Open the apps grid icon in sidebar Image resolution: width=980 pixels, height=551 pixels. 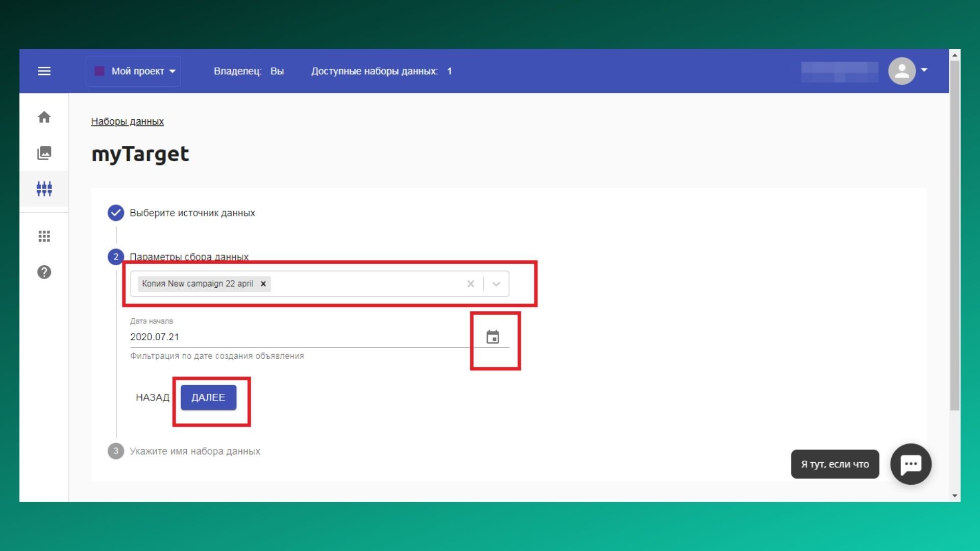click(44, 236)
